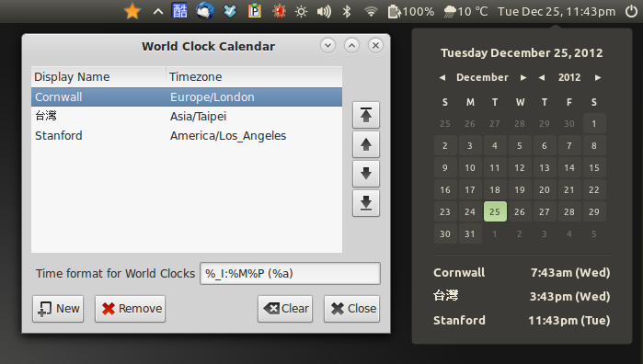Select the Asia/Taipei row

187,117
